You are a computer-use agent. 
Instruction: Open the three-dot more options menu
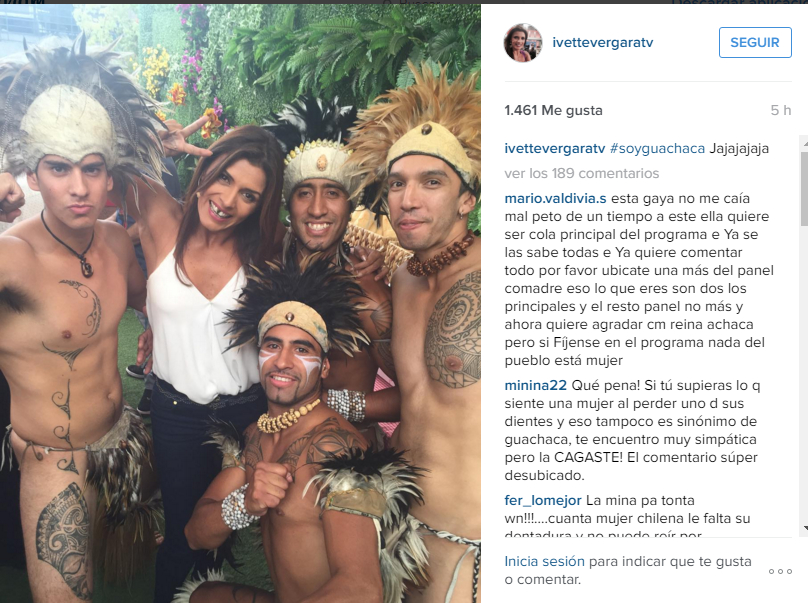pos(780,571)
